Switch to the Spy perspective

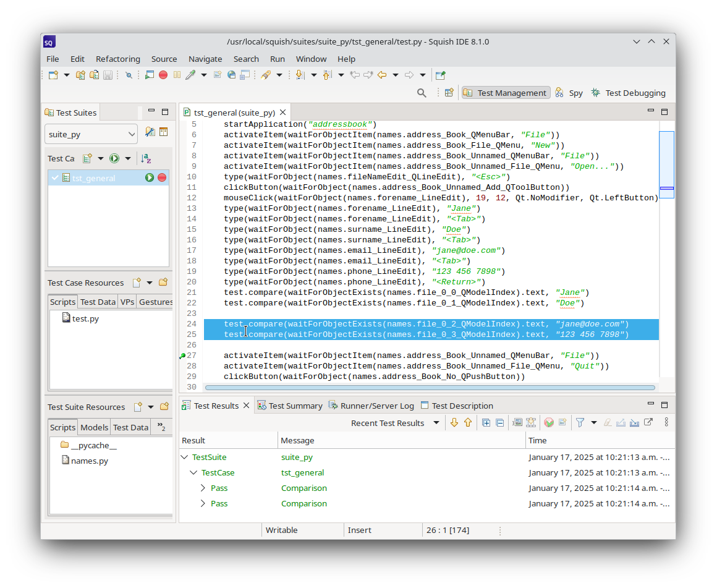pyautogui.click(x=569, y=93)
